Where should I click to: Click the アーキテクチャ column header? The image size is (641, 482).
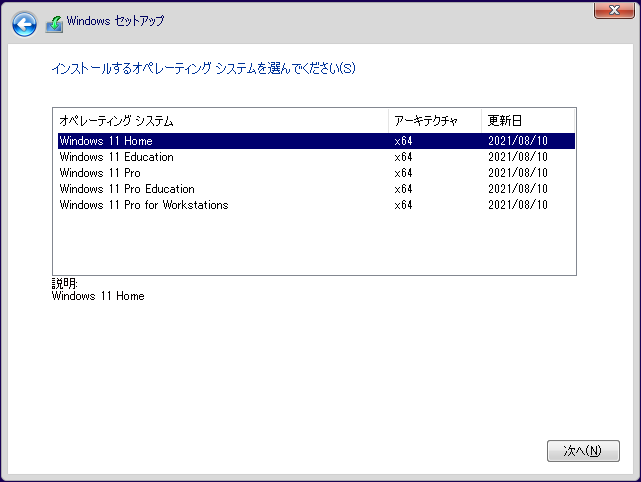(x=435, y=121)
